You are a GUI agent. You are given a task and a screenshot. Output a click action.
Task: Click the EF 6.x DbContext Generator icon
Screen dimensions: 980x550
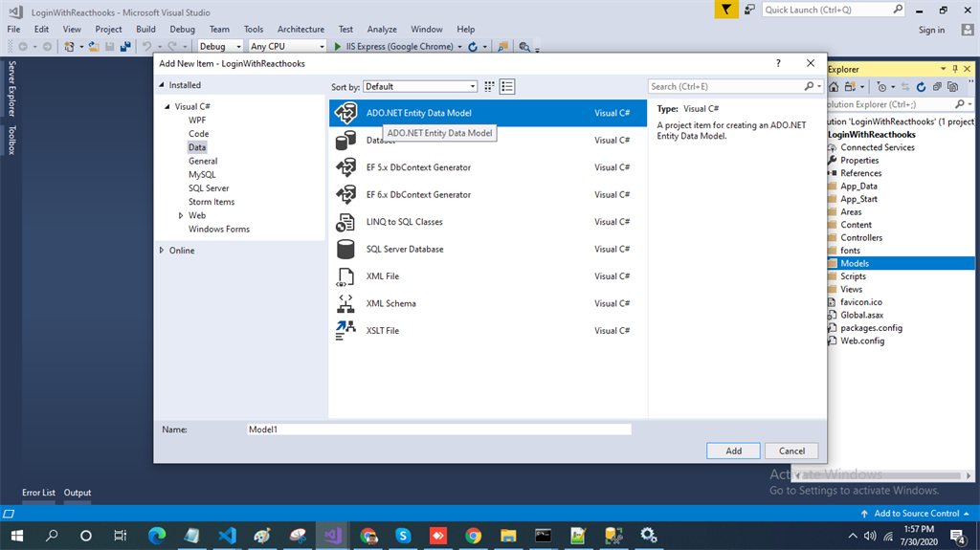click(x=345, y=194)
